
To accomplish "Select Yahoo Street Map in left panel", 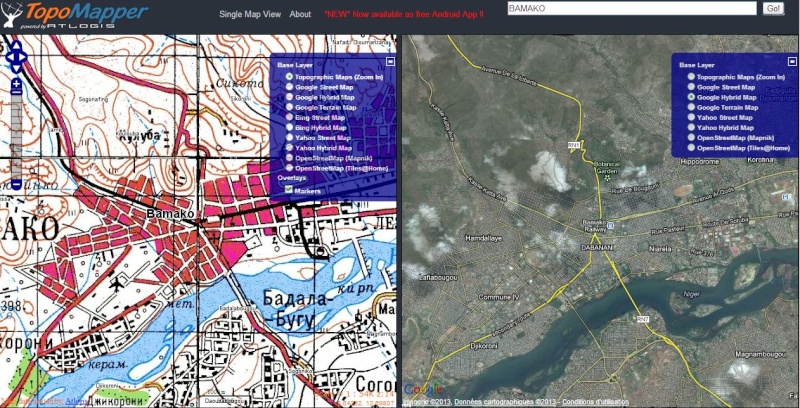I will coord(289,137).
